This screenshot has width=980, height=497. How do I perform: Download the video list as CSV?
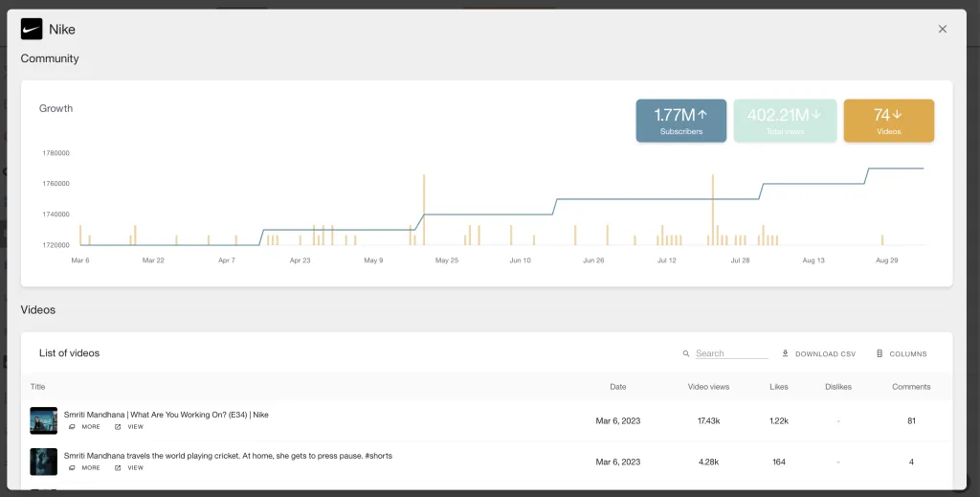(818, 353)
